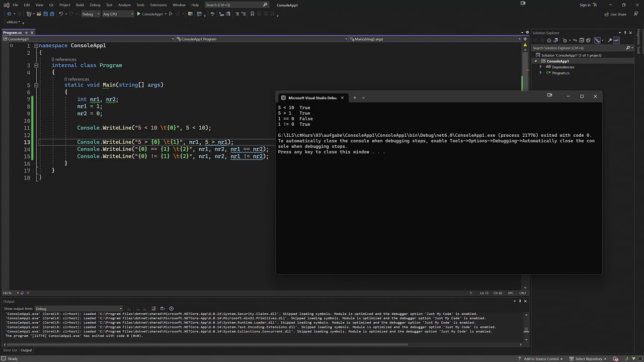Switch to the Error List tab

tap(10, 350)
